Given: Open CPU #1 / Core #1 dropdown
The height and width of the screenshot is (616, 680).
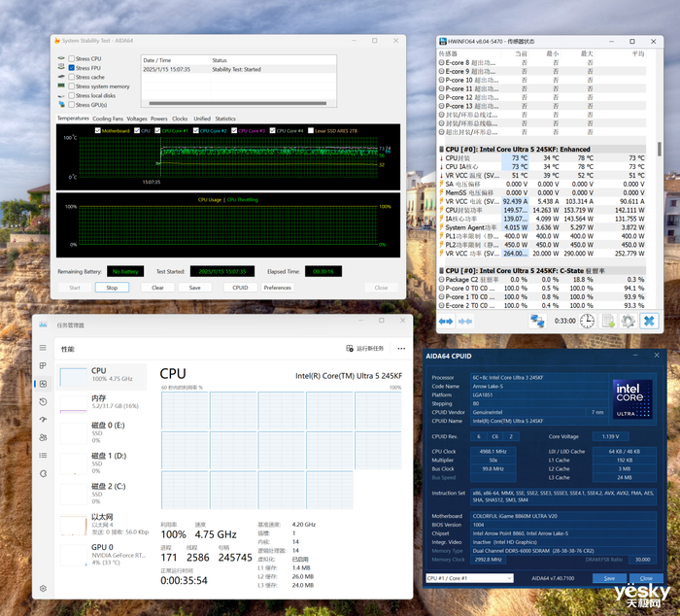Looking at the screenshot, I should (469, 578).
